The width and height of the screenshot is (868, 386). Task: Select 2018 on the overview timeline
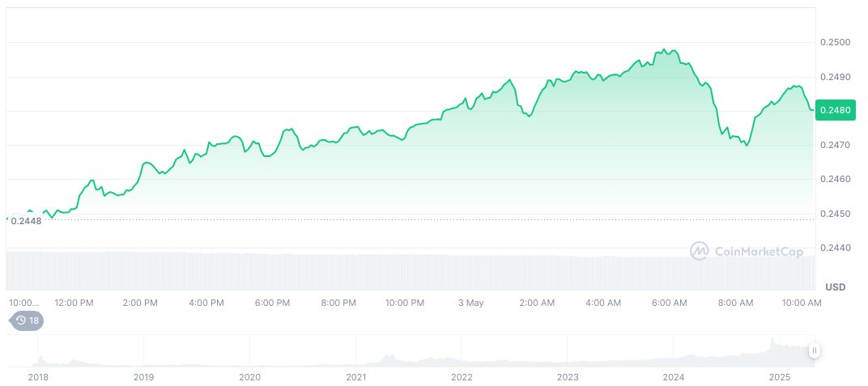coord(38,377)
